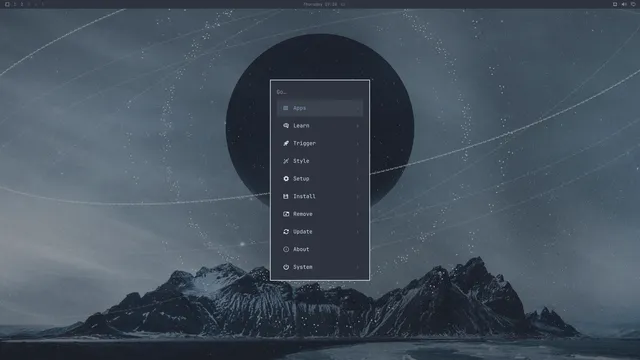Expand the System submenu chevron
Image resolution: width=640 pixels, height=360 pixels.
click(358, 267)
